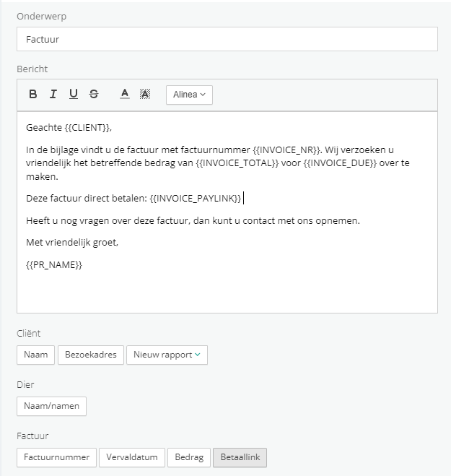Open the text color picker icon
The image size is (451, 476).
(x=125, y=94)
